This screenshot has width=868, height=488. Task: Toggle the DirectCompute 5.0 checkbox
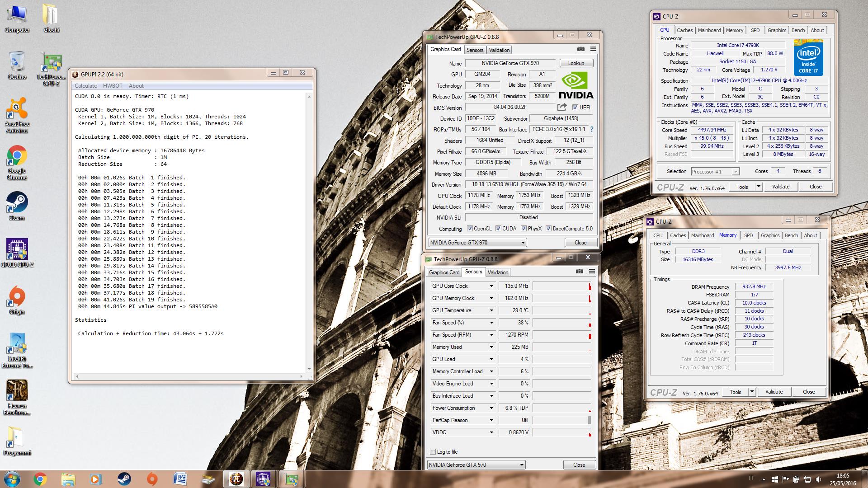click(x=548, y=229)
